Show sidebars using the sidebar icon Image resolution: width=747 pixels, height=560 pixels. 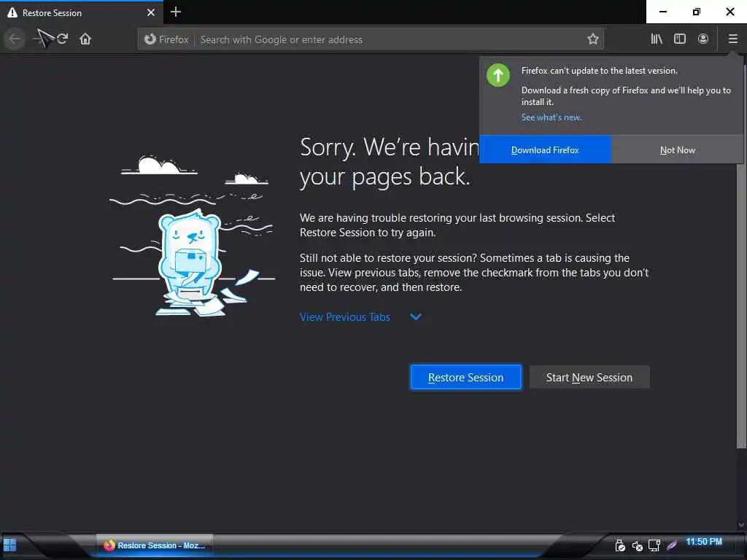click(680, 39)
